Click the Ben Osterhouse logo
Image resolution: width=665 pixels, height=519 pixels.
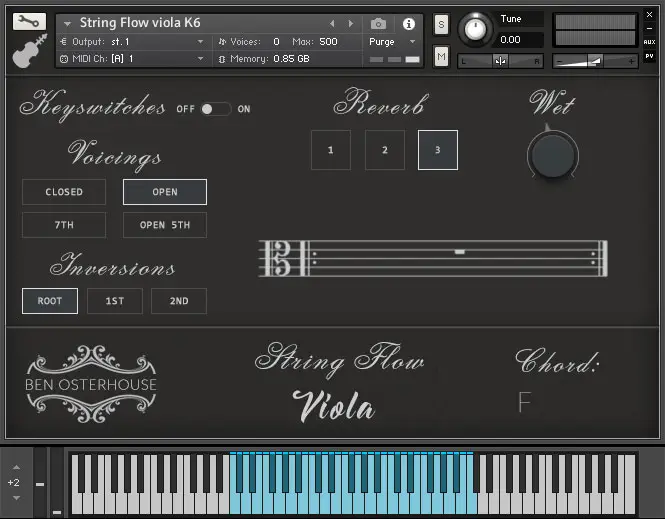pyautogui.click(x=91, y=384)
